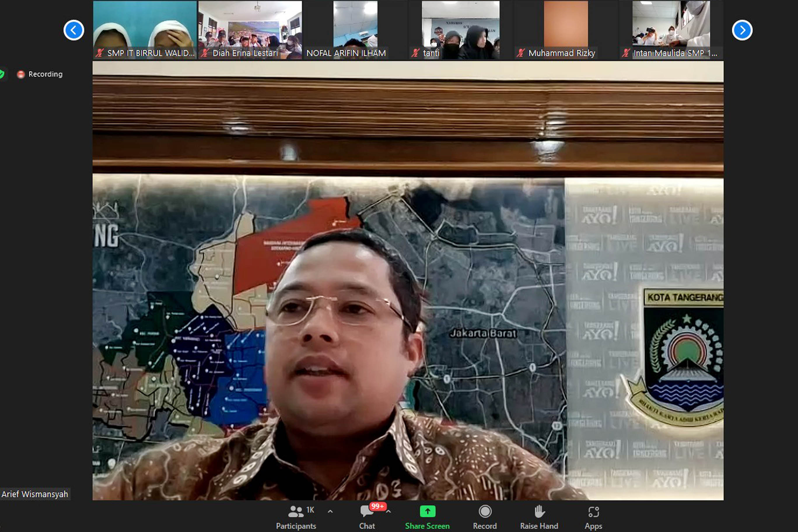Show next participants with the right arrow
798x532 pixels.
click(742, 30)
